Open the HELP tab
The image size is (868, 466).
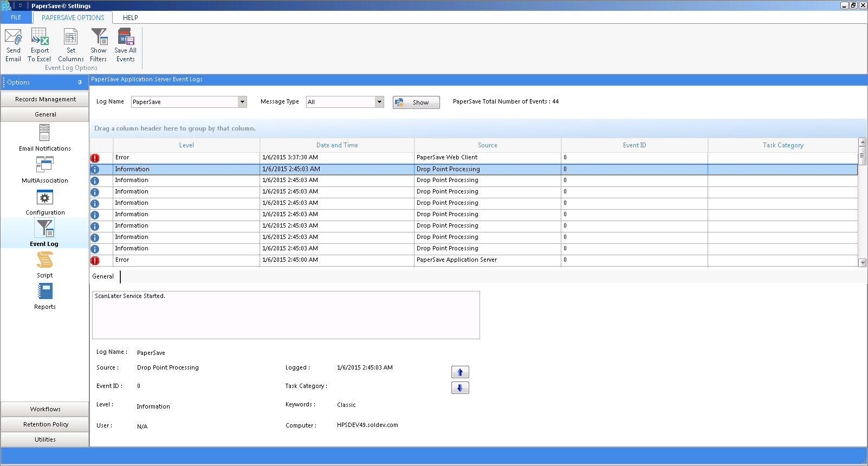pyautogui.click(x=131, y=17)
